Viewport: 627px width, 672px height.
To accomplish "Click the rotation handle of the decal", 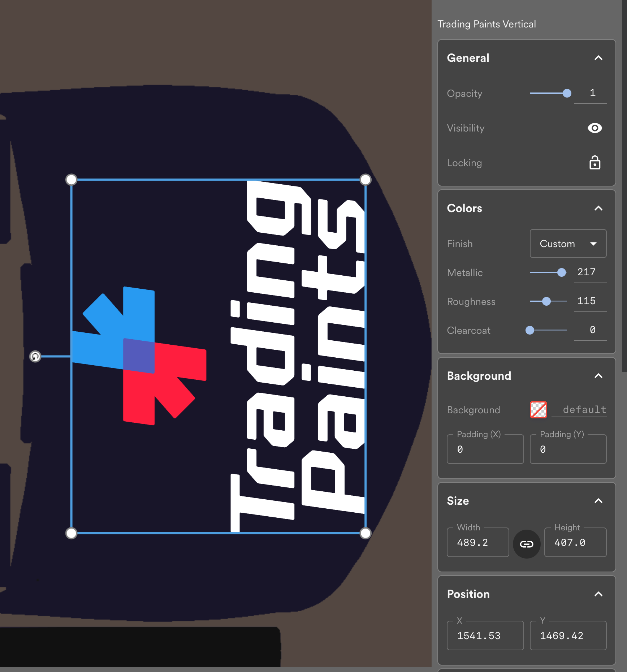I will click(x=35, y=357).
